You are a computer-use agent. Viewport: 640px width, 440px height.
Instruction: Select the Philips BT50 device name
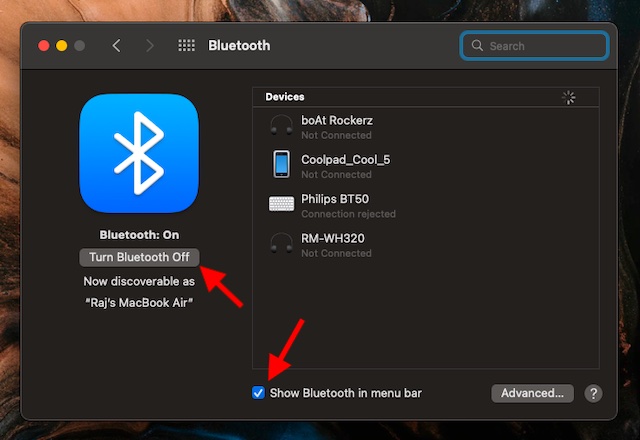(x=335, y=199)
